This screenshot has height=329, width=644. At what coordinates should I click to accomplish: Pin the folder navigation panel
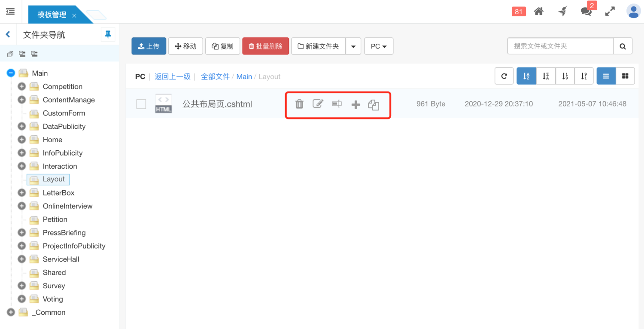click(x=108, y=34)
